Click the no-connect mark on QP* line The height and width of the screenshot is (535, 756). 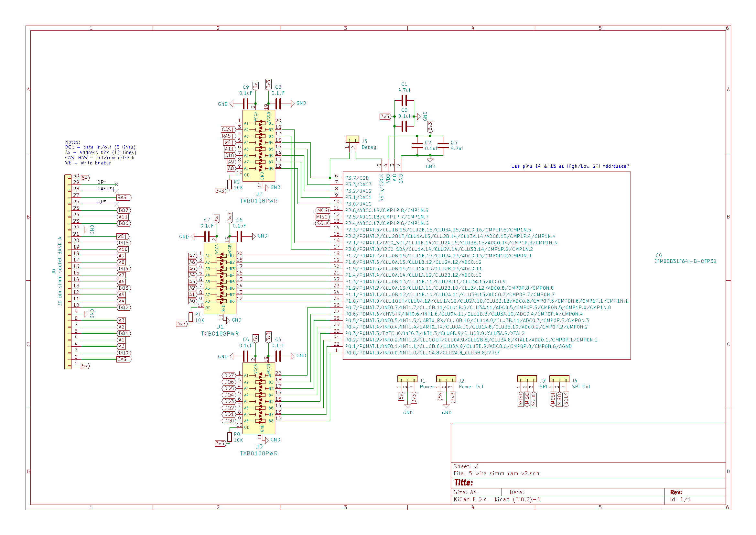tap(116, 204)
